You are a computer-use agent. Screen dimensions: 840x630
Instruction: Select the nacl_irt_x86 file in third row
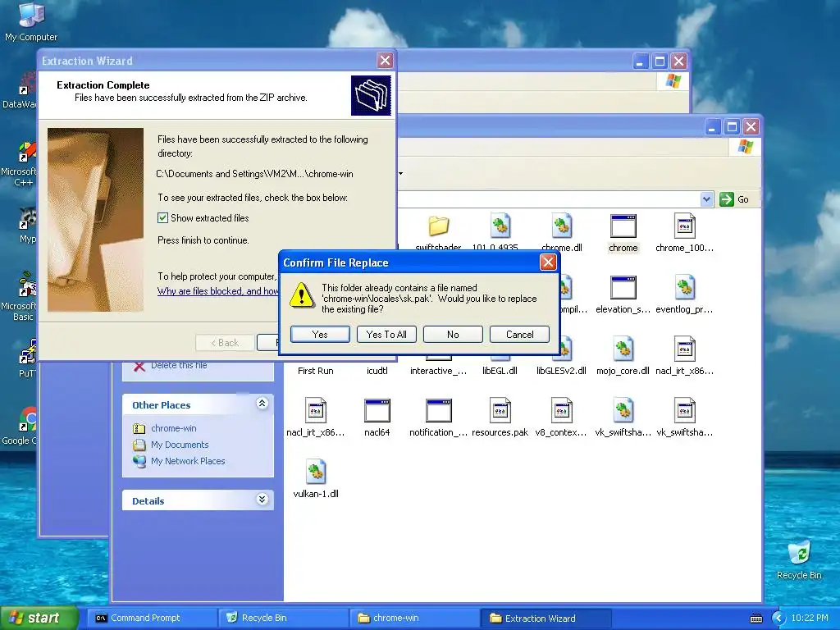pos(685,349)
